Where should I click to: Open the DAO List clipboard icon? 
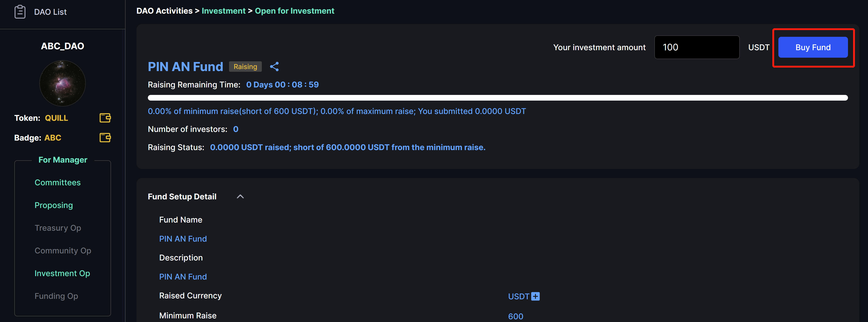click(x=20, y=12)
